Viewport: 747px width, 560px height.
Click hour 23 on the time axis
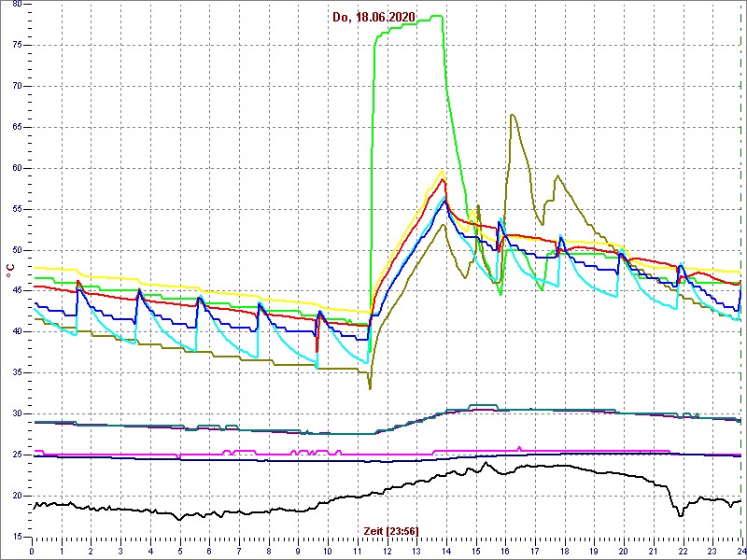coord(712,551)
